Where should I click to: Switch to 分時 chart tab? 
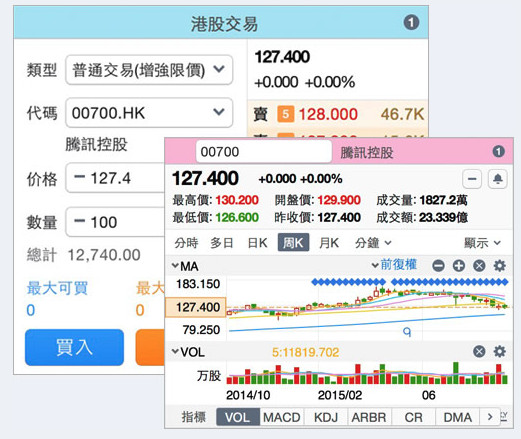click(186, 243)
